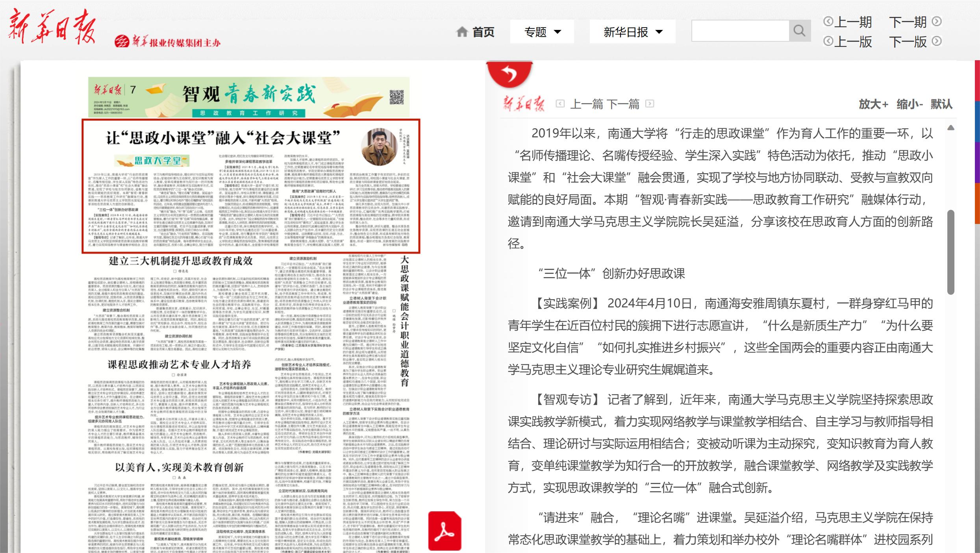Click the QR code in the page header
980x553 pixels.
coord(396,97)
